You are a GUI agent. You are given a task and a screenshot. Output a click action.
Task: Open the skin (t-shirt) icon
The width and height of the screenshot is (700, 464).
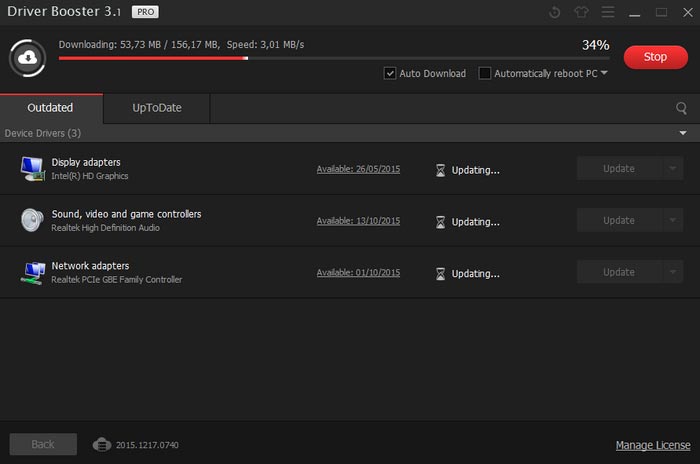point(583,13)
